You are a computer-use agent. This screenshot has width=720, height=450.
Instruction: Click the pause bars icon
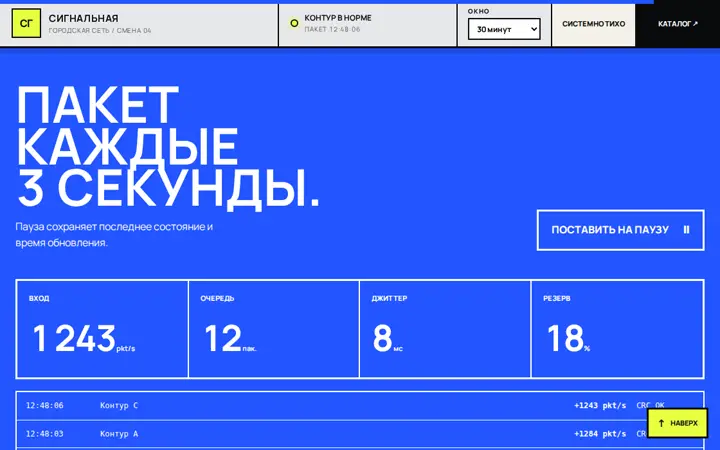[x=686, y=230]
